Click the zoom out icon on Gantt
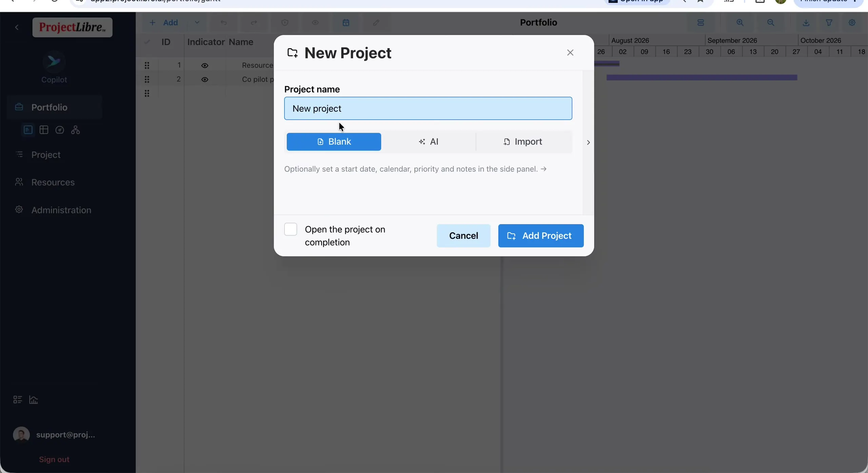Viewport: 868px width, 473px height. pos(771,23)
